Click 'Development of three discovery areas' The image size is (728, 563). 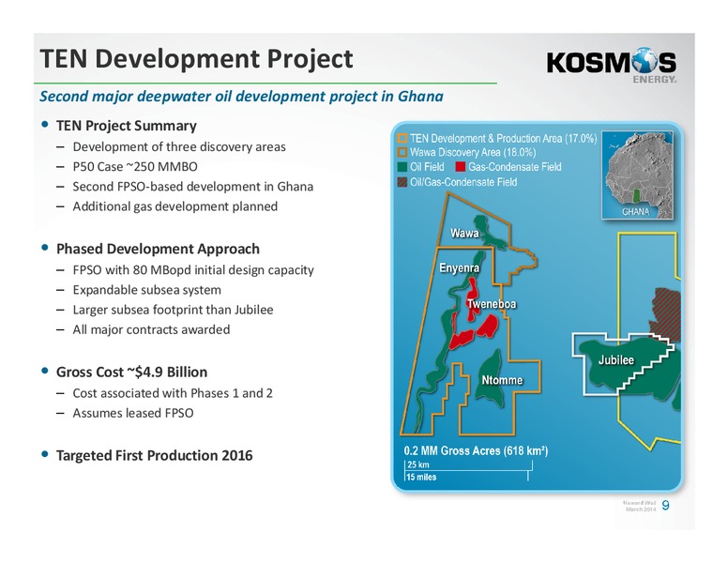click(x=179, y=146)
